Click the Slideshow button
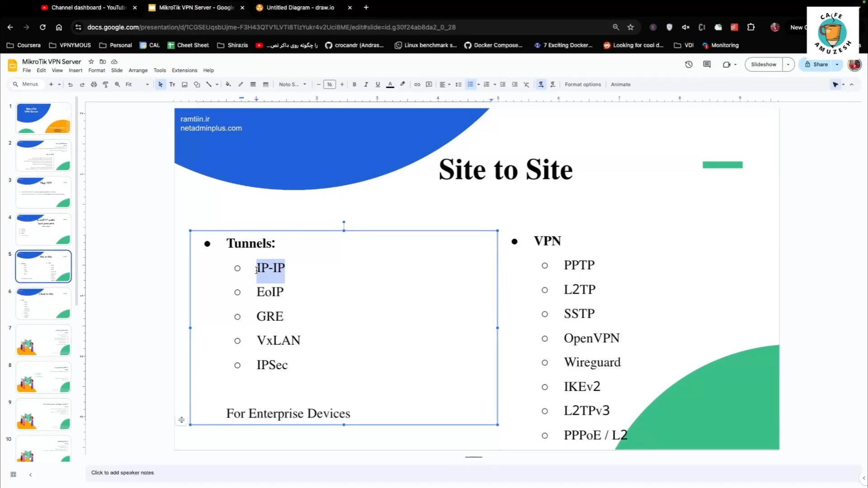 (x=764, y=65)
